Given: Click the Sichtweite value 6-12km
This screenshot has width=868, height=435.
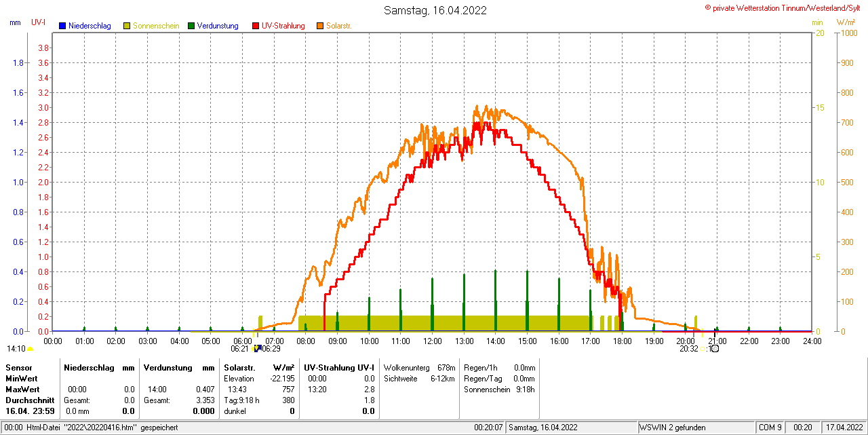Looking at the screenshot, I should (443, 378).
